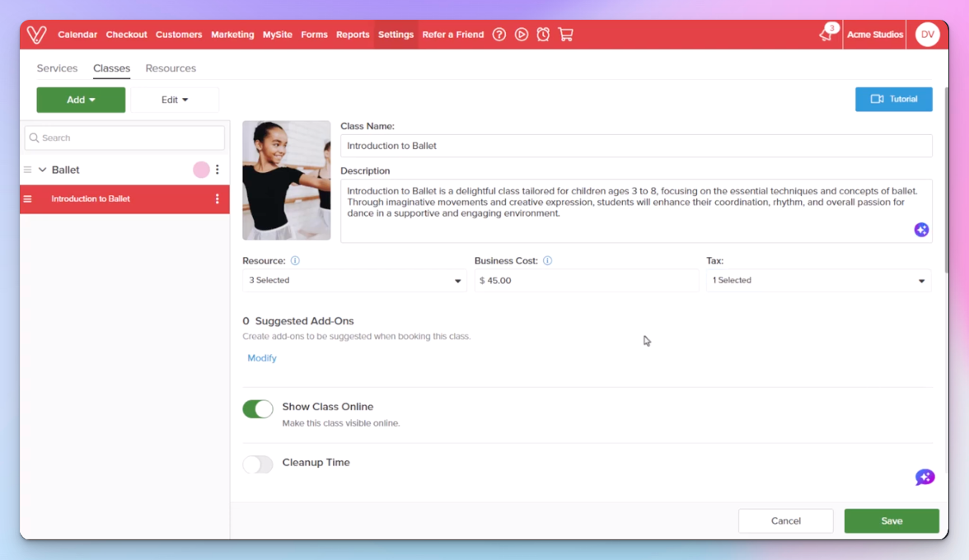Viewport: 969px width, 560px height.
Task: Click the play video icon in top bar
Action: pyautogui.click(x=522, y=35)
